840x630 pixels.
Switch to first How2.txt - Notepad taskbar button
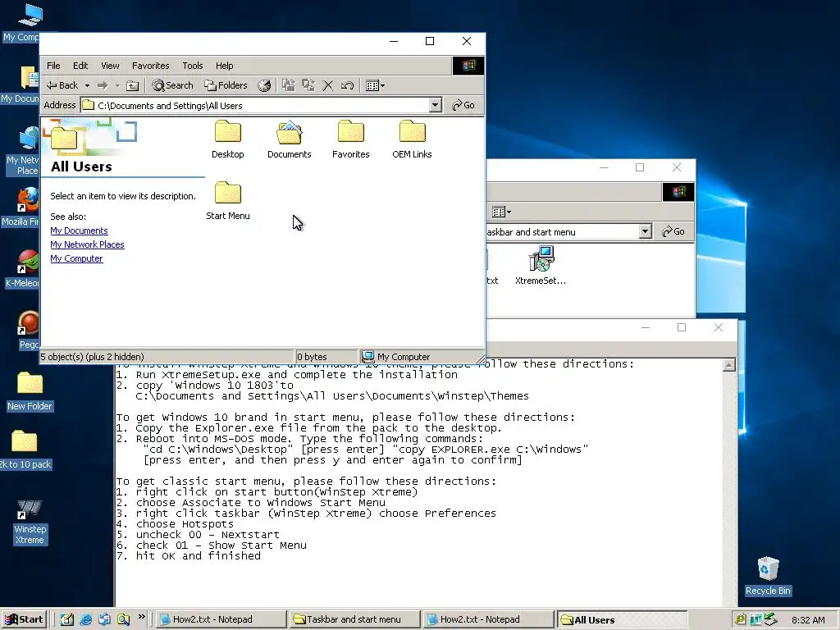point(220,619)
